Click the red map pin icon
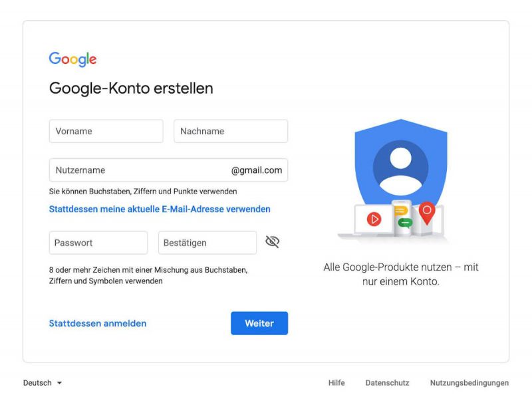The width and height of the screenshot is (532, 397). (427, 213)
